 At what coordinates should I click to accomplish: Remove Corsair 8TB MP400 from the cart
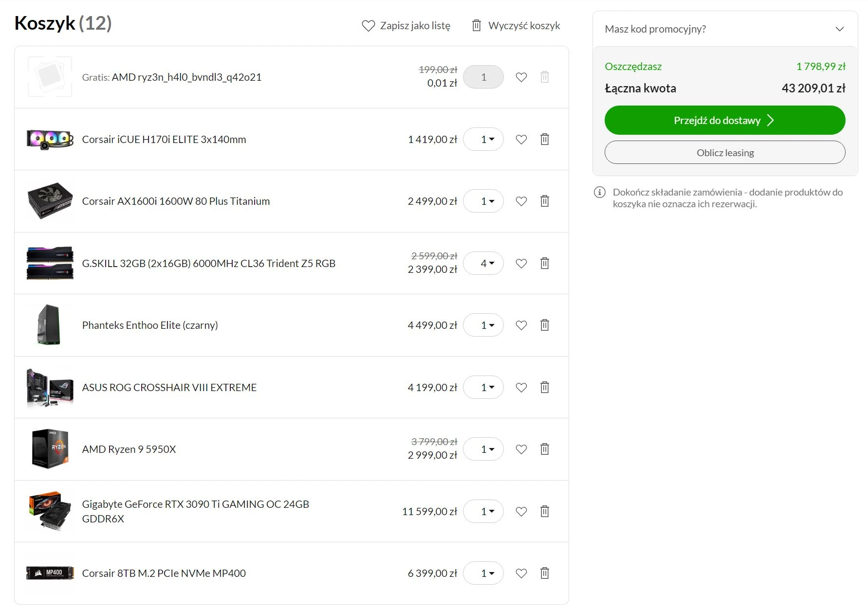click(x=545, y=573)
